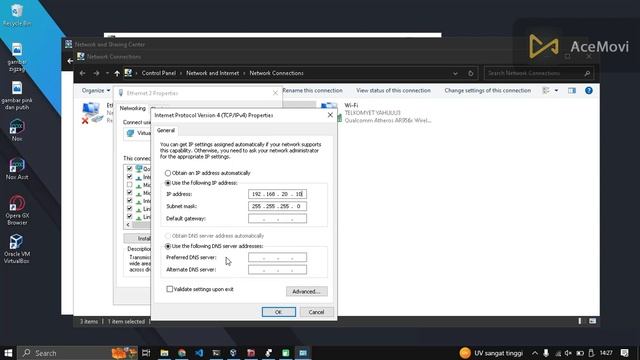Open the Windows Start menu
Viewport: 640px width, 360px height.
8,353
